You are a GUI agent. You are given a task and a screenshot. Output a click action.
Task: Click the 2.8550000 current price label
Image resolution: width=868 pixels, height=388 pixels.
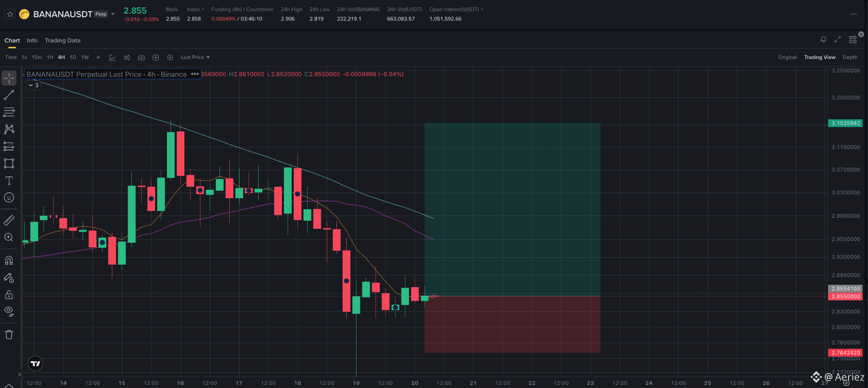[846, 297]
